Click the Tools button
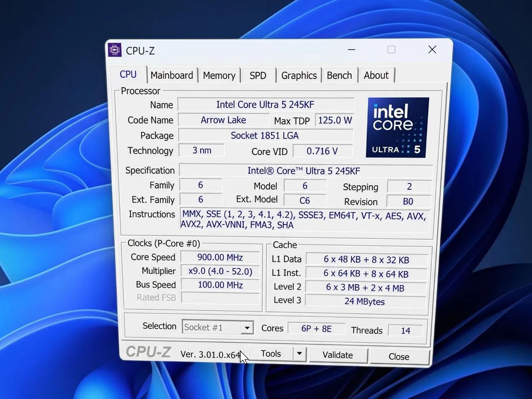The width and height of the screenshot is (532, 399). click(271, 354)
